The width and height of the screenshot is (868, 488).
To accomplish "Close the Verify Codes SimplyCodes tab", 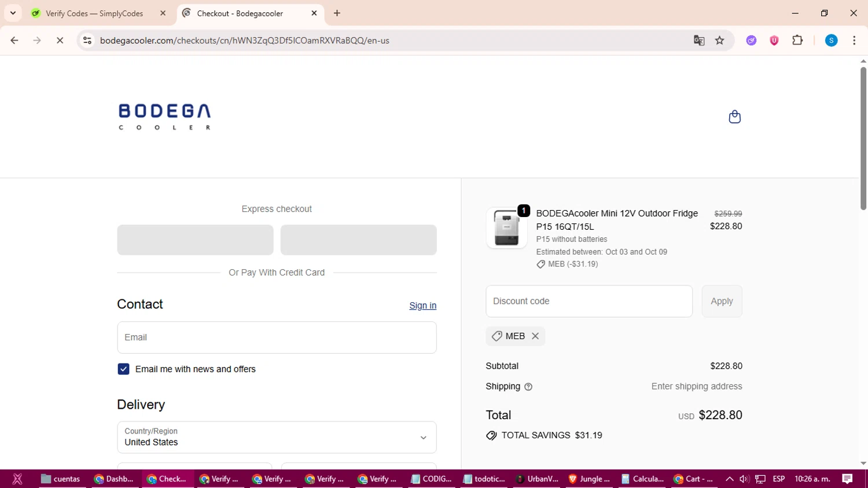I will pyautogui.click(x=163, y=13).
